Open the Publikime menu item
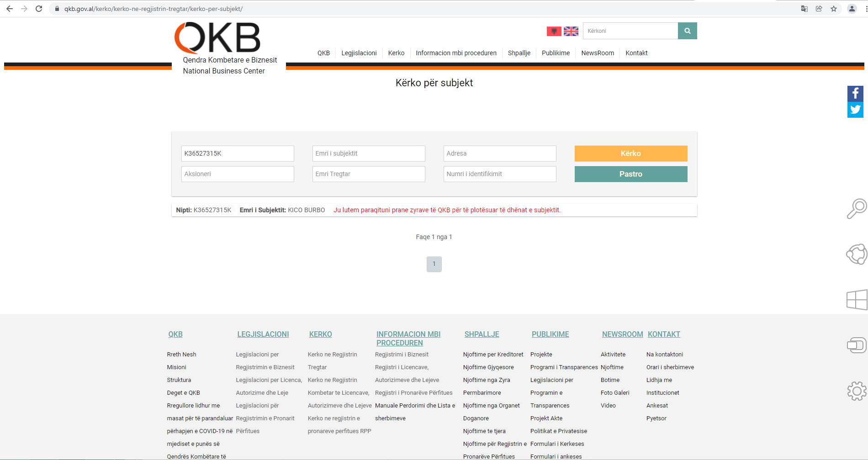Viewport: 868px width, 460px height. [556, 53]
